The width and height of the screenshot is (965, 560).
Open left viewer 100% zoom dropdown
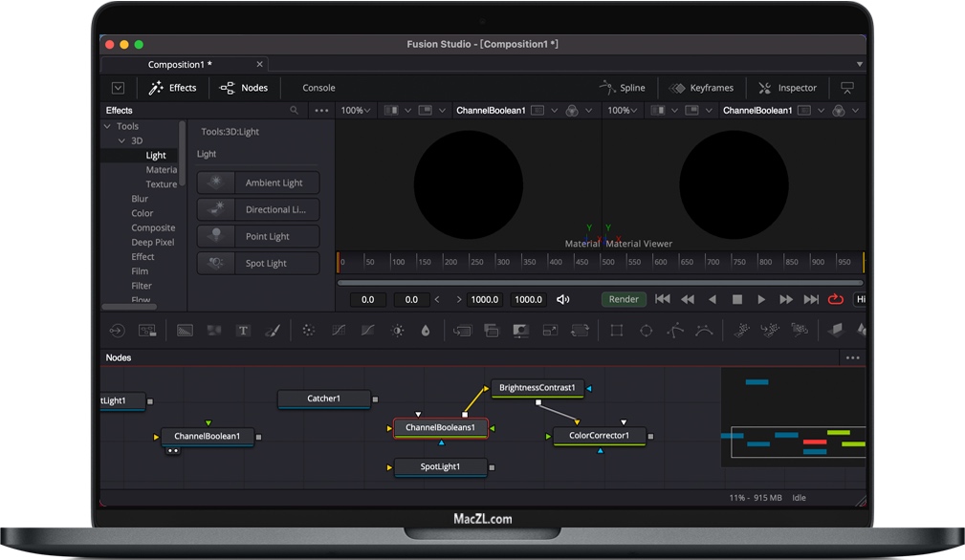coord(357,111)
